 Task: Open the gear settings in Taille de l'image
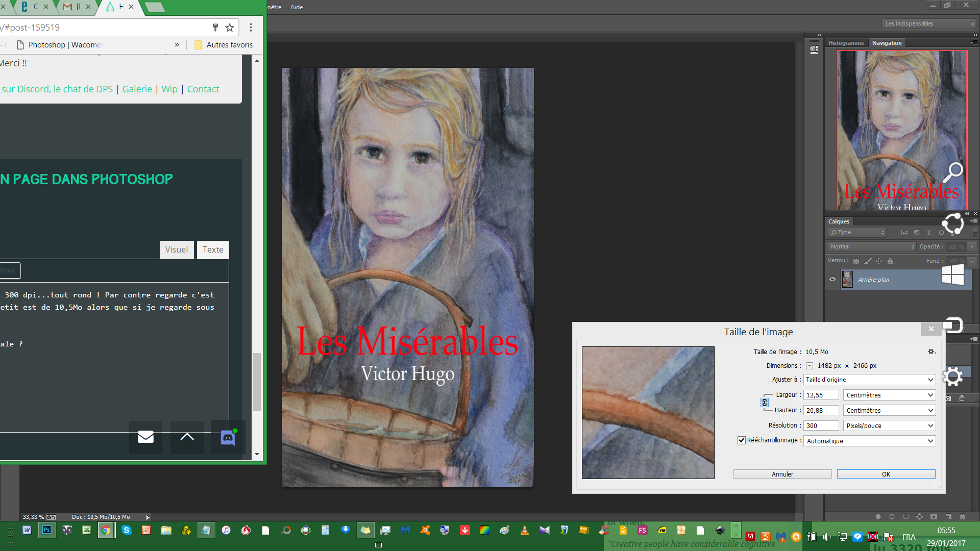[931, 352]
